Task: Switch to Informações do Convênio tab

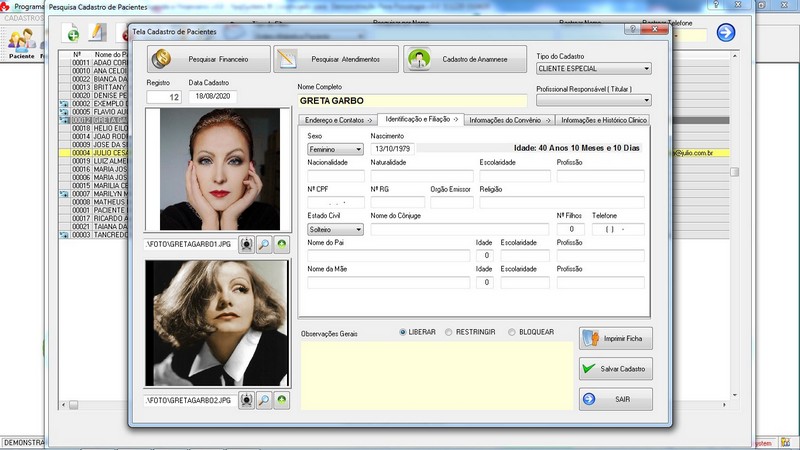Action: 509,120
